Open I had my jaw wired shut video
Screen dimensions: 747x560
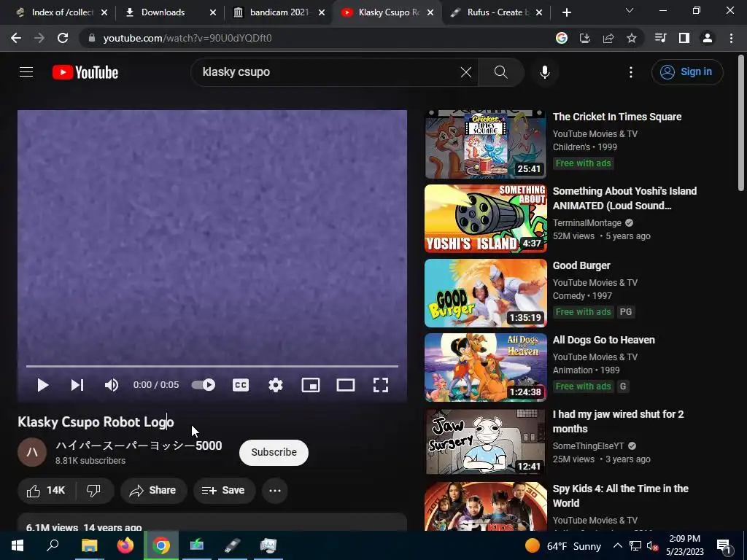click(x=618, y=421)
